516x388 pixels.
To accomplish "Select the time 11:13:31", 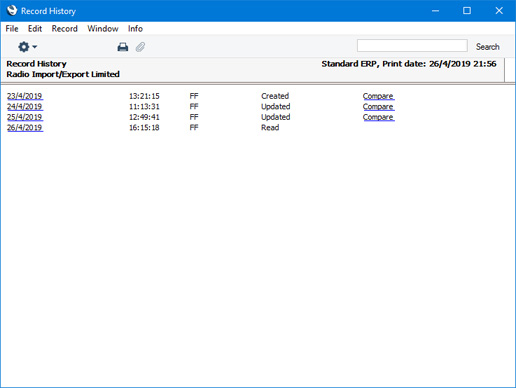I will (x=144, y=107).
